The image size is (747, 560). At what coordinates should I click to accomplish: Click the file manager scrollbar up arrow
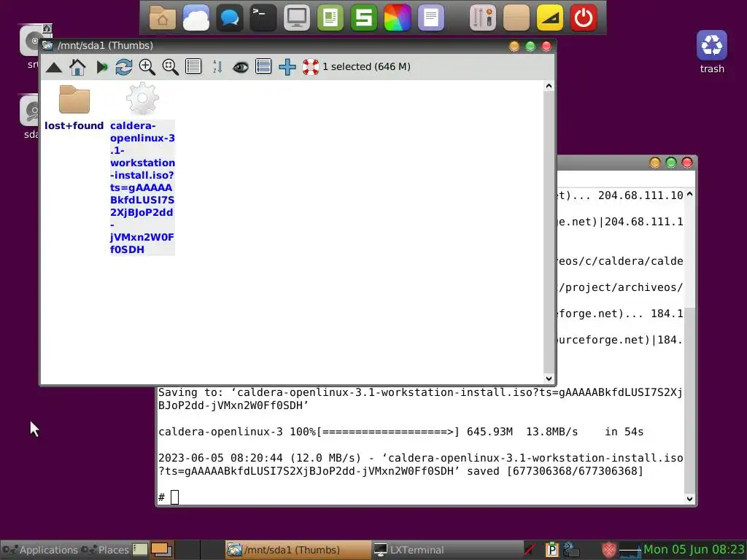[549, 86]
